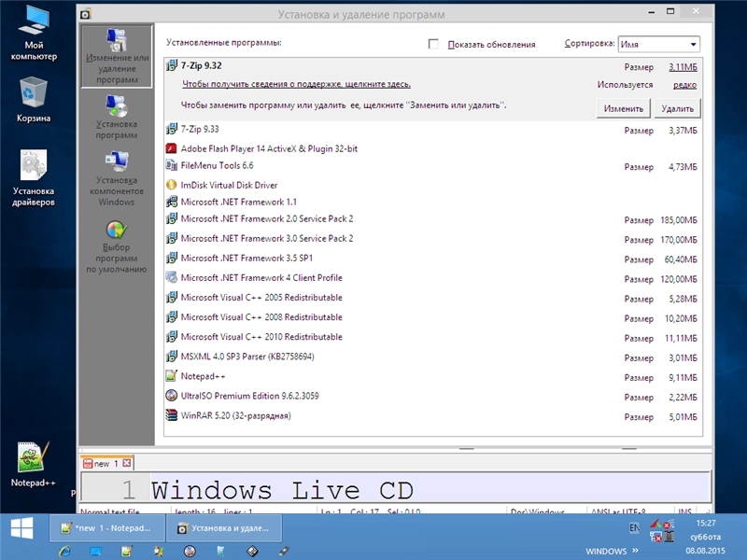Click the 3,11МБ size link
The image size is (747, 560).
click(683, 67)
